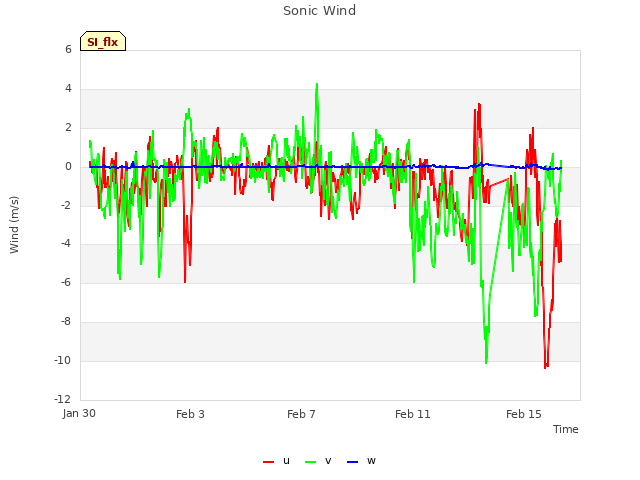Click the Wind (m/s) y-axis title
Viewport: 640px width, 480px height.
click(x=14, y=225)
